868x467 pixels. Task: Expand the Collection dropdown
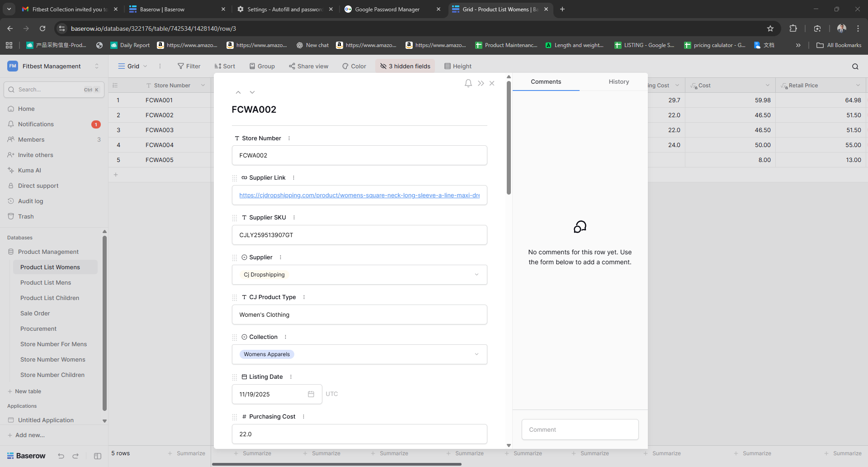click(476, 354)
